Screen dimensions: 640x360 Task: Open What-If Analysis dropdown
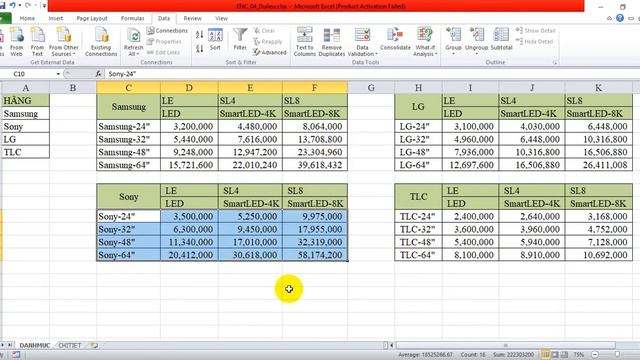425,42
